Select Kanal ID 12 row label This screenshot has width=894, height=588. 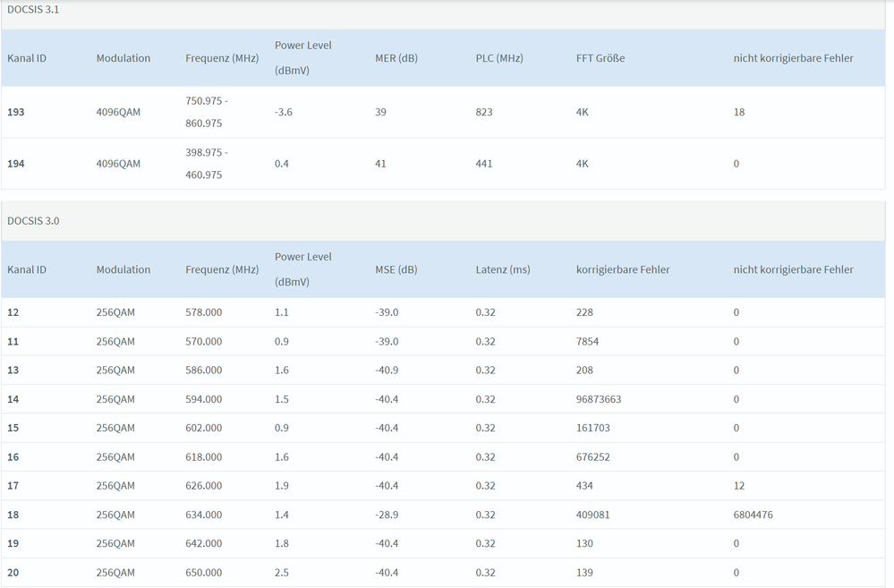click(13, 312)
